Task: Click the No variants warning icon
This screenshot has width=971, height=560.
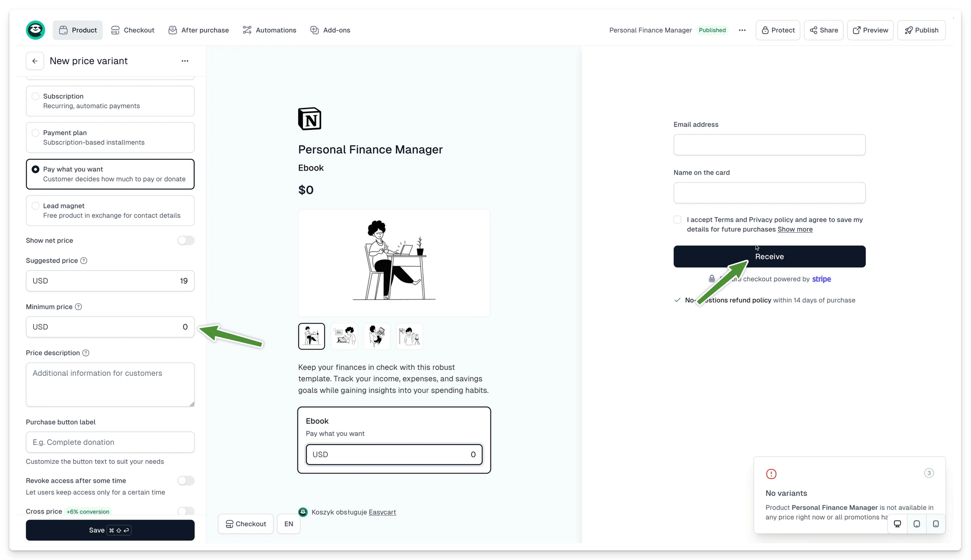Action: [x=771, y=474]
